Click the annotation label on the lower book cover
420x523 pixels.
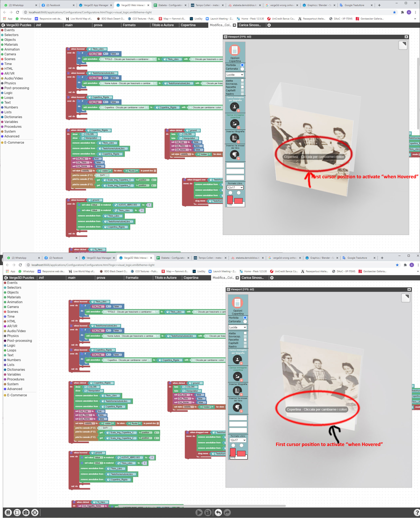click(x=317, y=409)
